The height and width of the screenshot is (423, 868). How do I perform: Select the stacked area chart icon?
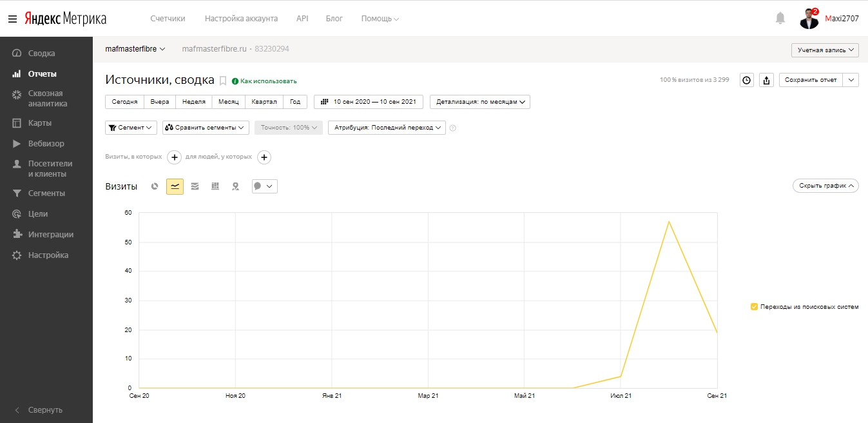click(195, 186)
